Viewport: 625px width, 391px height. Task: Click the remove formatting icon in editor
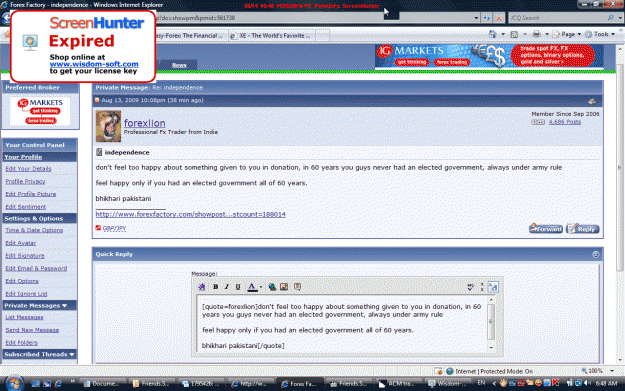202,287
